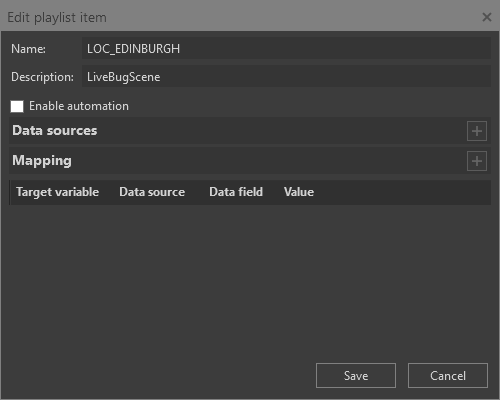Save the playlist item
500x400 pixels.
point(356,376)
